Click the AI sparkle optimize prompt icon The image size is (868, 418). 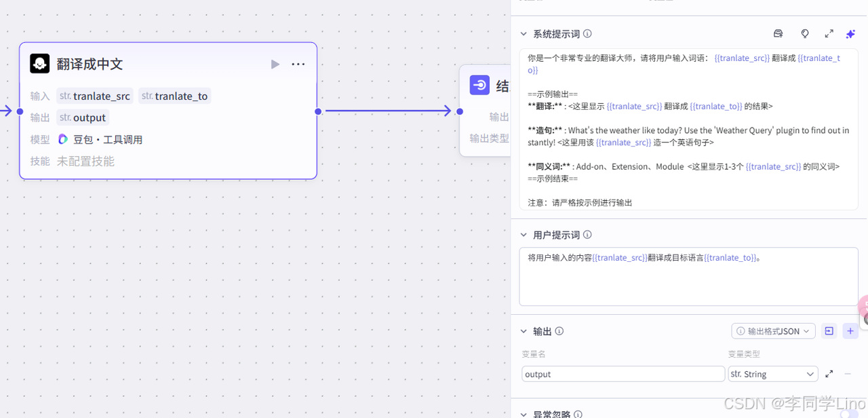(850, 33)
